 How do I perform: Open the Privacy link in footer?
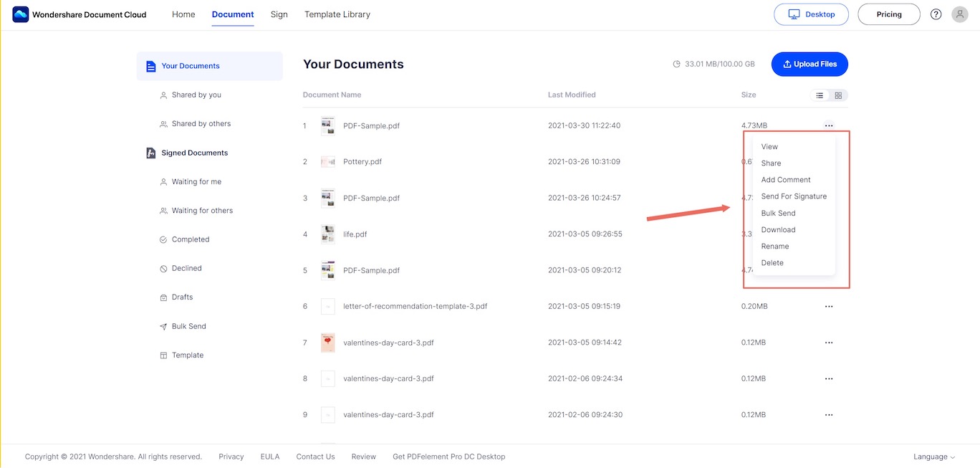[231, 457]
